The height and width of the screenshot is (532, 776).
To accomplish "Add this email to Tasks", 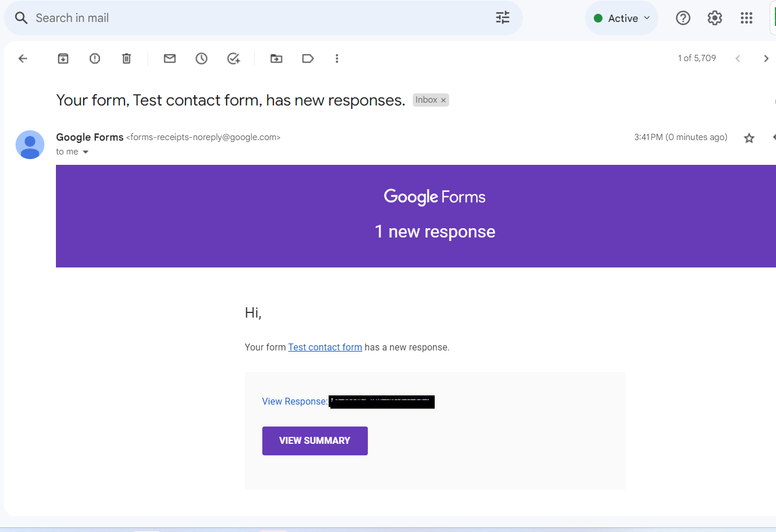I will coord(233,58).
